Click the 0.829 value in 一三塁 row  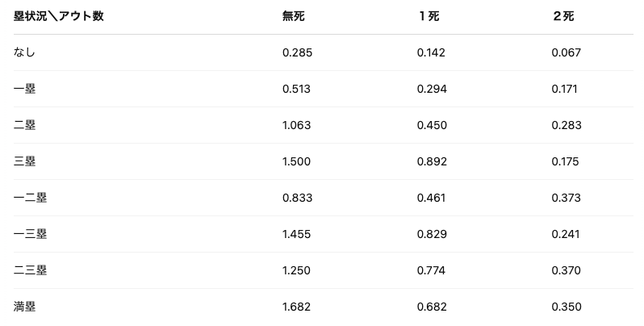click(432, 234)
